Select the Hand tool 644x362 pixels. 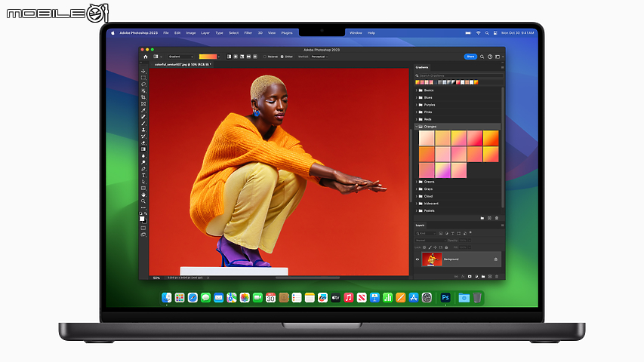[143, 195]
